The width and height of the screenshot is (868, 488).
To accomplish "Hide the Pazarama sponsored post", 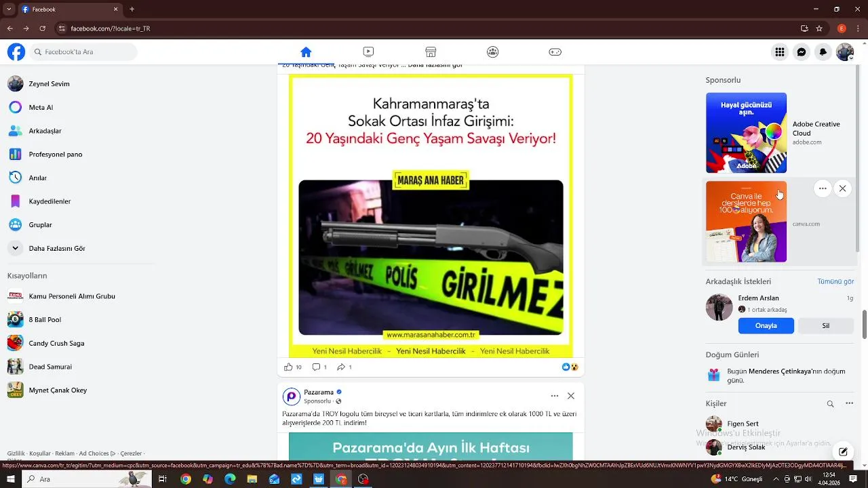I will point(571,396).
